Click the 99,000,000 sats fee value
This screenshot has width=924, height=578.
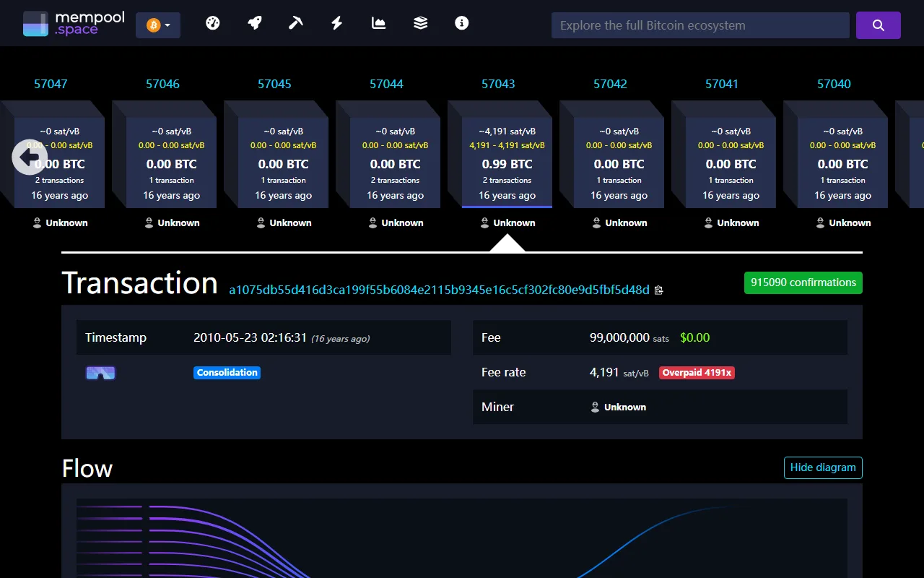pos(629,337)
